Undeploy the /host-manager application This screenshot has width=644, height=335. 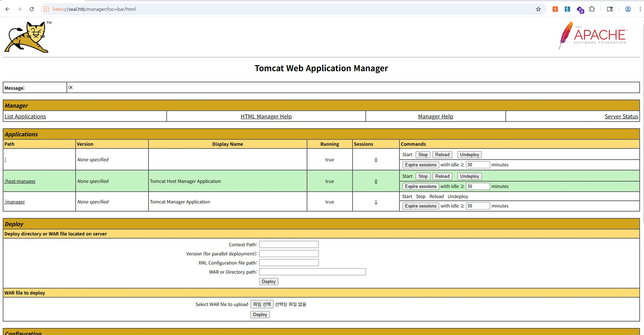pos(469,176)
